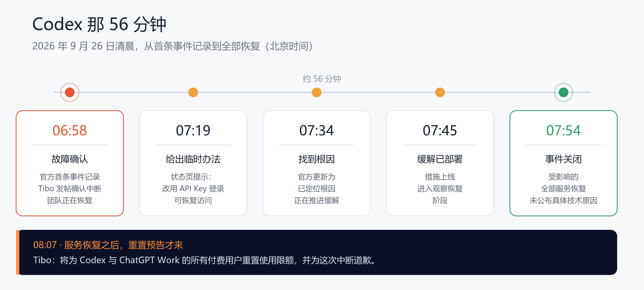Select the 找到根因 card
This screenshot has height=290, width=644.
coord(317,163)
